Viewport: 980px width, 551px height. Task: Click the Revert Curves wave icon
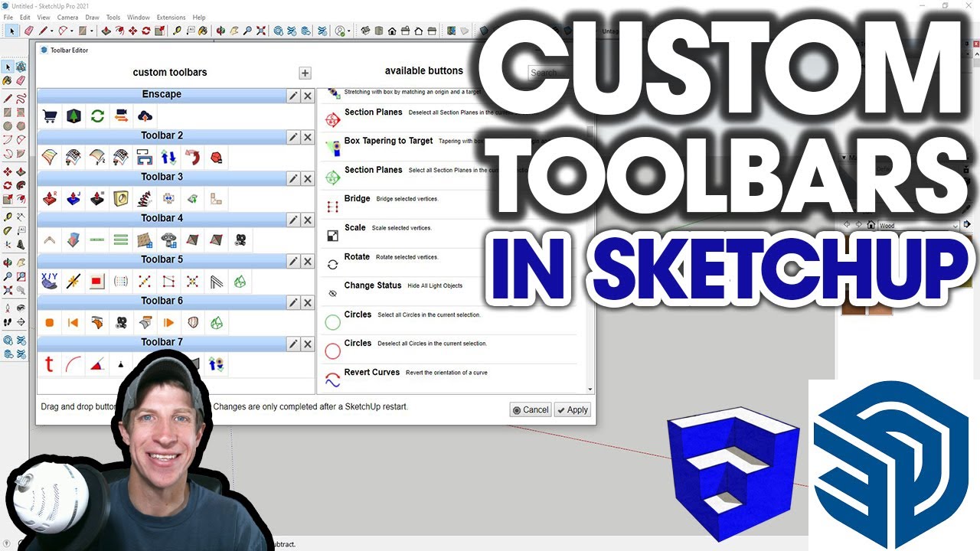pos(332,380)
